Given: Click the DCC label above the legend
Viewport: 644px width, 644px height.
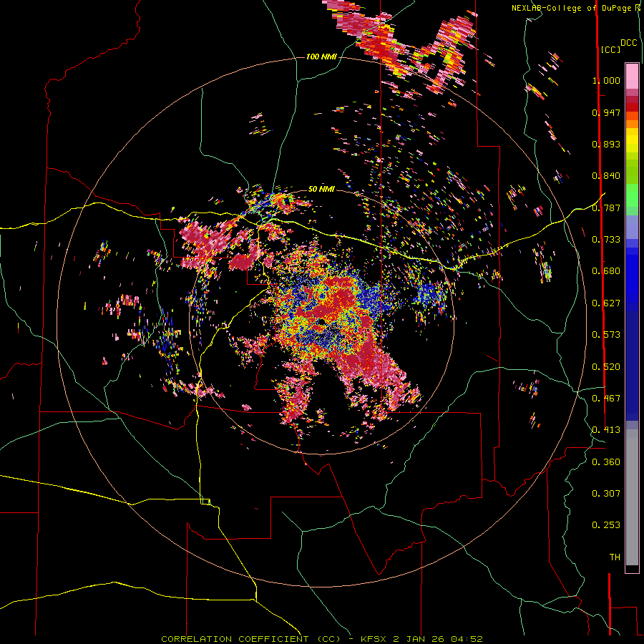Looking at the screenshot, I should [x=628, y=43].
